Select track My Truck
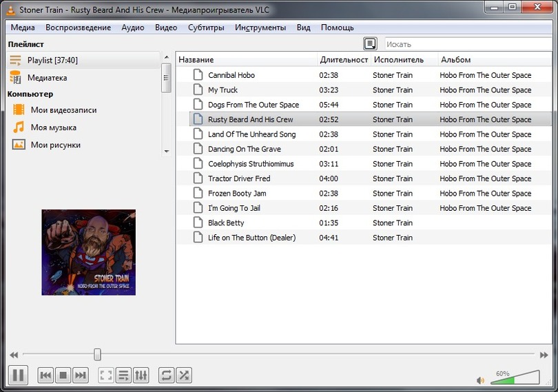Viewport: 558px width, 392px height. tap(223, 90)
